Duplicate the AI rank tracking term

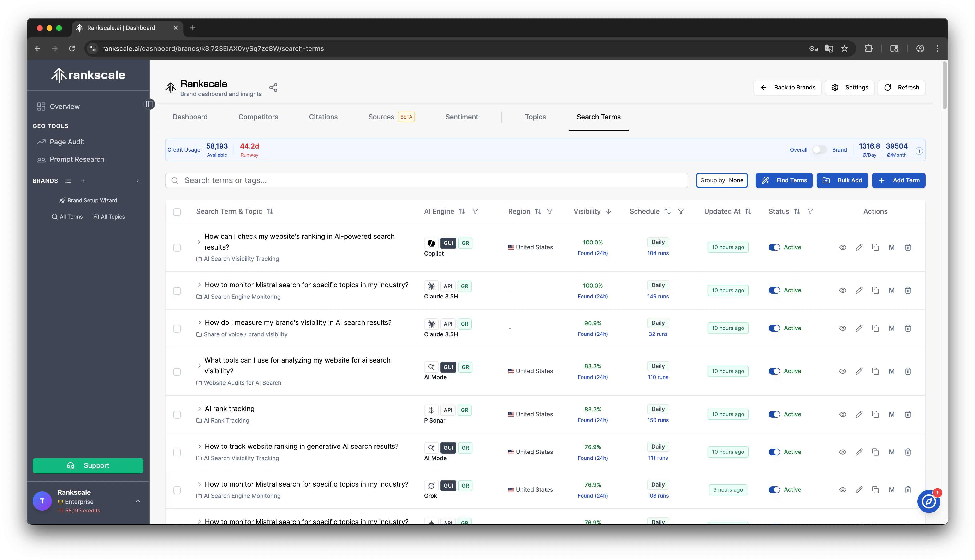875,414
